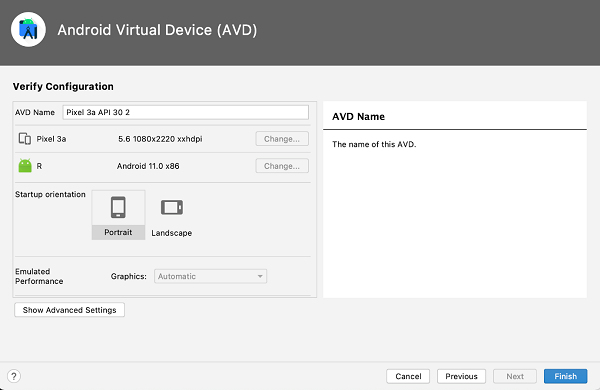Select the Portrait phone icon
The height and width of the screenshot is (390, 600).
click(x=118, y=207)
